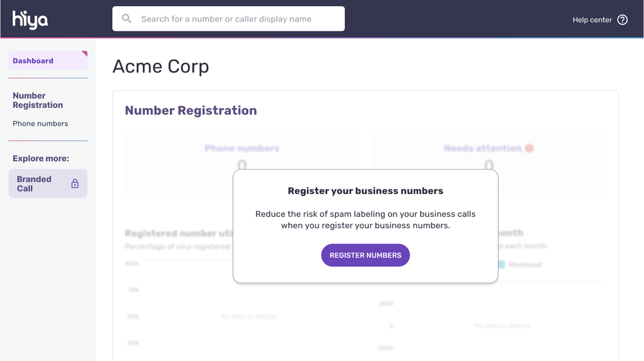
Task: Expand the Explore more section
Action: tap(41, 158)
